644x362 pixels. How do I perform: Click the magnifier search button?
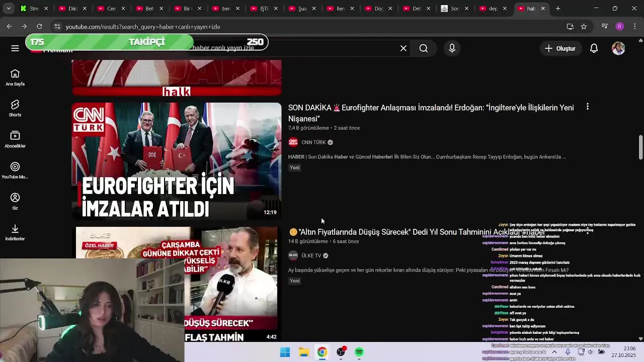pos(424,48)
